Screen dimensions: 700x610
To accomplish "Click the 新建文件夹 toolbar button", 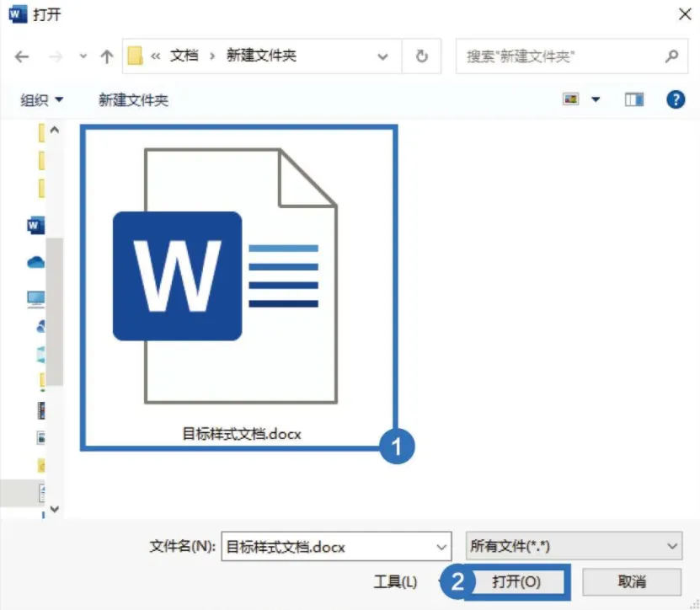I will click(133, 99).
